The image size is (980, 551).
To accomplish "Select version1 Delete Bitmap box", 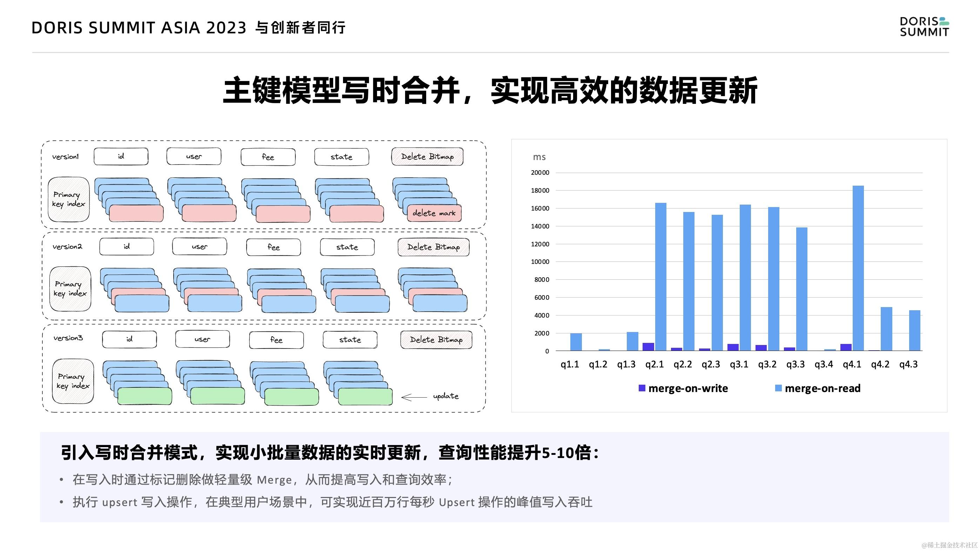I will click(427, 157).
